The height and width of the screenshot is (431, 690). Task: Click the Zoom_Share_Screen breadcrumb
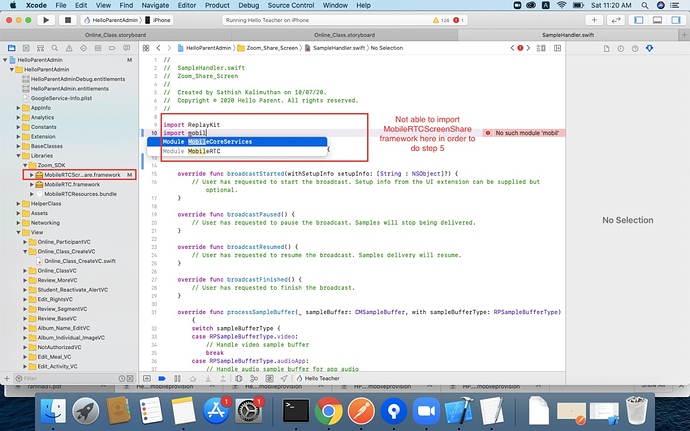(268, 48)
